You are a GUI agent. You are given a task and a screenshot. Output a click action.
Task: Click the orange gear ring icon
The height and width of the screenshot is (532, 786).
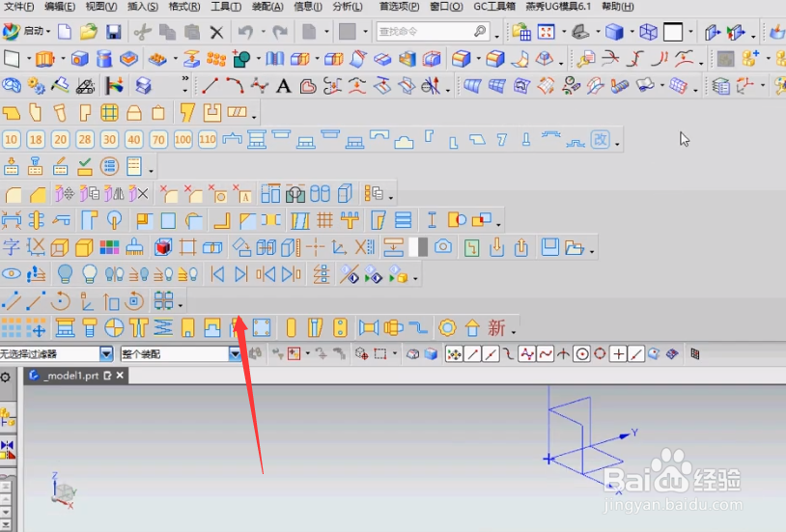pos(447,328)
